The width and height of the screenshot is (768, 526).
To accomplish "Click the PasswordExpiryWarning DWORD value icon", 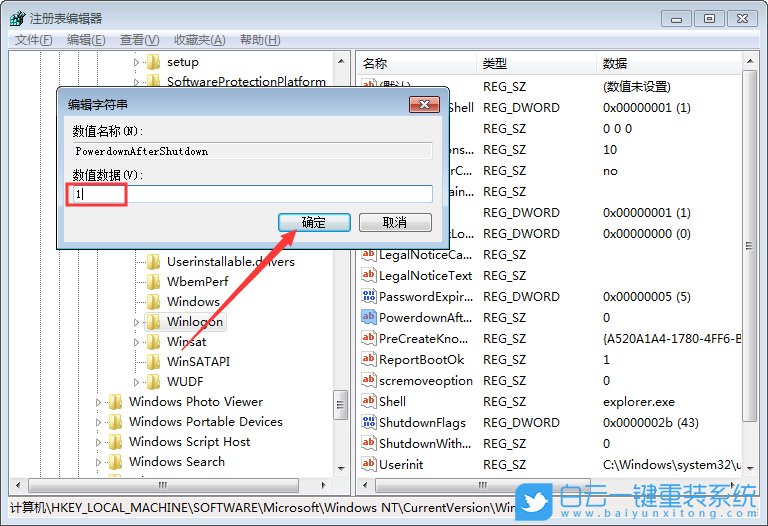I will pos(368,296).
